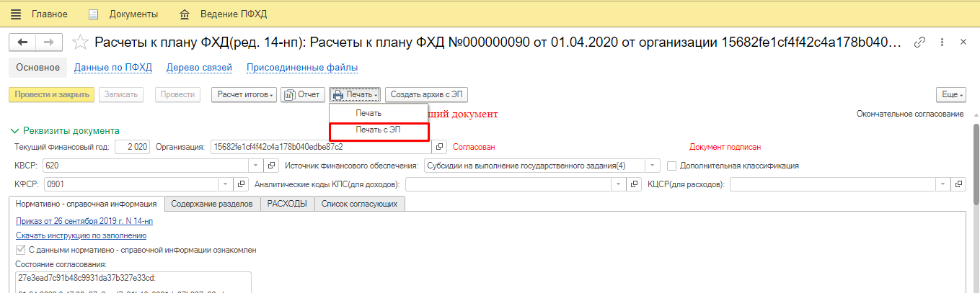The height and width of the screenshot is (293, 980).
Task: Click the Организация input field
Action: tap(322, 146)
